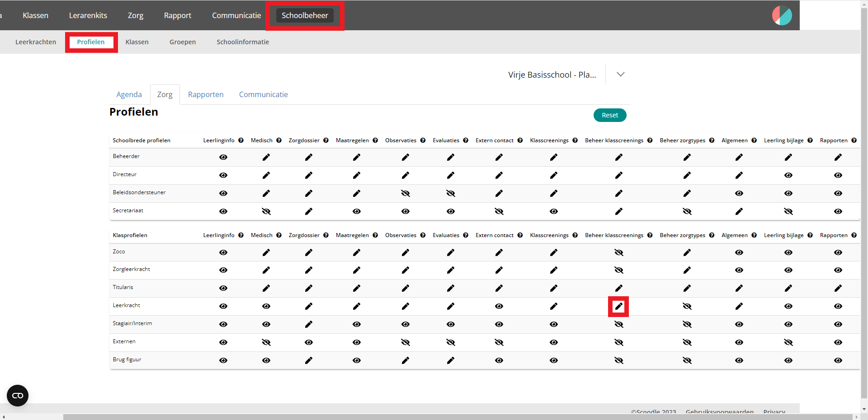Click the Beheerder Medisch pencil icon
The width and height of the screenshot is (868, 420).
pyautogui.click(x=266, y=157)
